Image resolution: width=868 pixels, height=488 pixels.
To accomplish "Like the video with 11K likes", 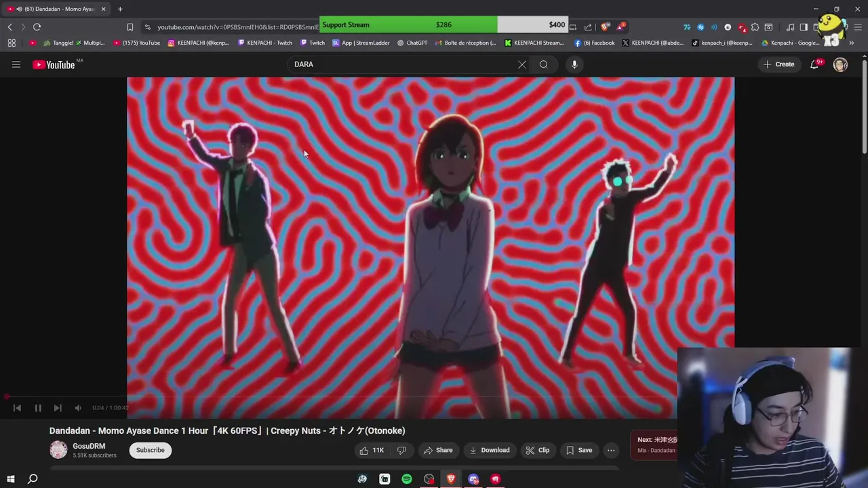I will pyautogui.click(x=372, y=450).
